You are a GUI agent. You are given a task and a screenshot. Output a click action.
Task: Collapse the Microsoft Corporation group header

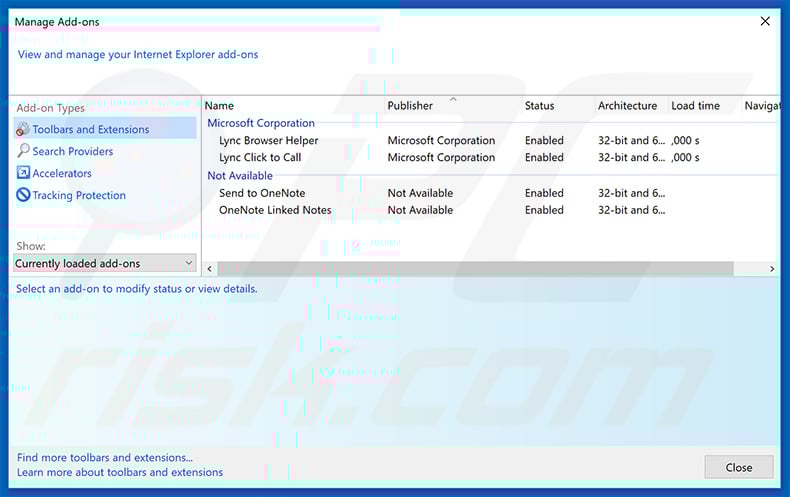tap(261, 123)
